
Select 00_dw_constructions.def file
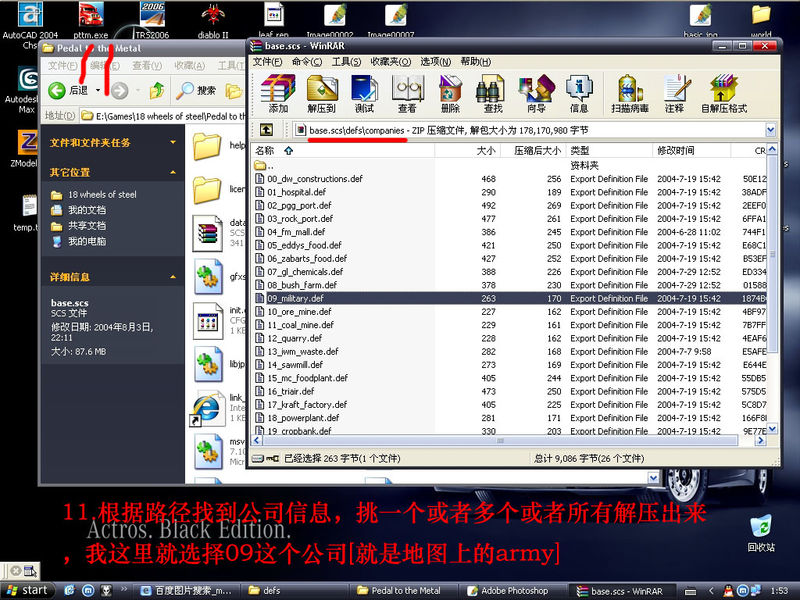pyautogui.click(x=314, y=179)
